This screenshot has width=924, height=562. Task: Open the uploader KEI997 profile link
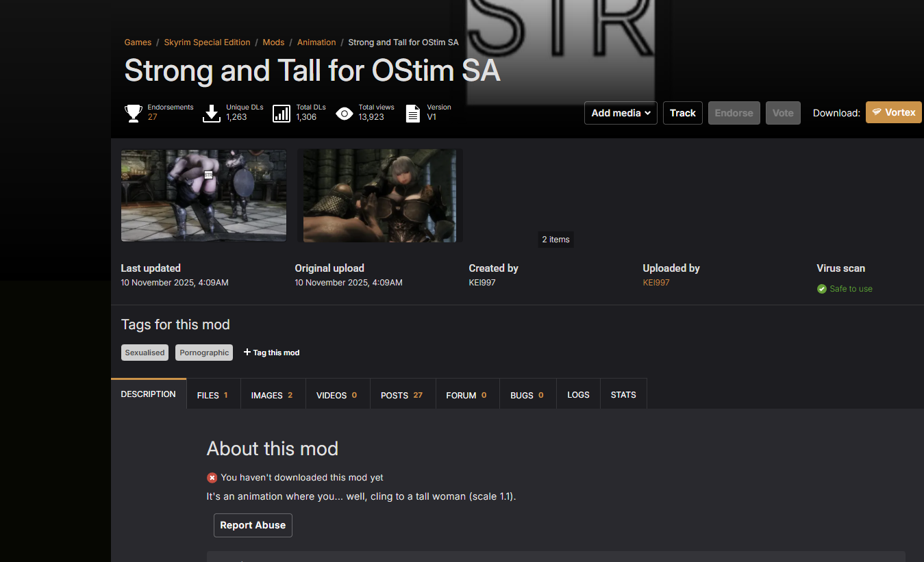coord(656,283)
